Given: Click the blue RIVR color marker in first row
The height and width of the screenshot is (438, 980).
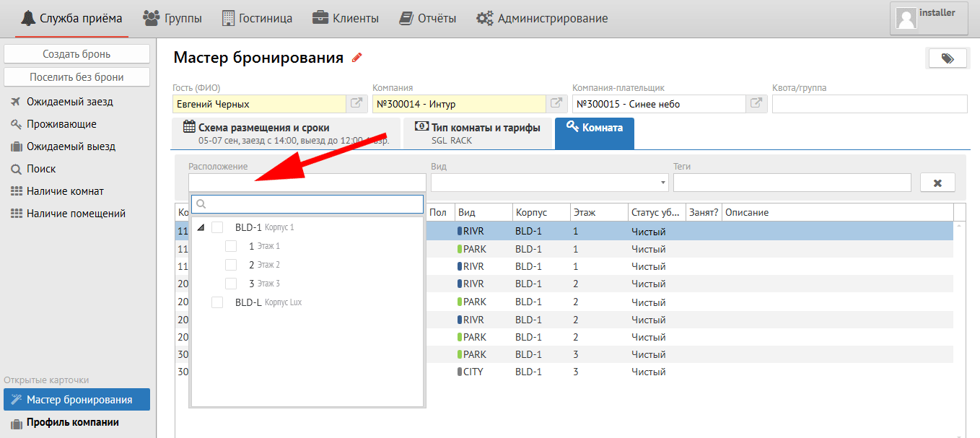Looking at the screenshot, I should (460, 232).
